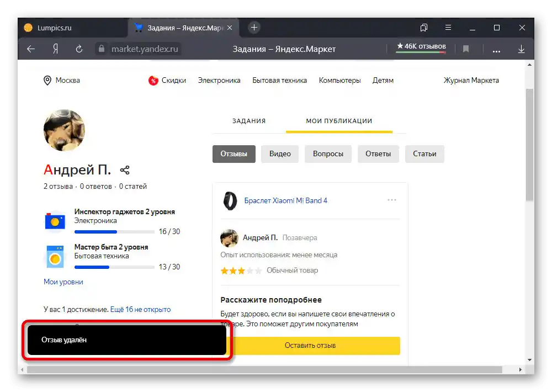Open the Детям category
The width and height of the screenshot is (552, 392).
coord(383,80)
